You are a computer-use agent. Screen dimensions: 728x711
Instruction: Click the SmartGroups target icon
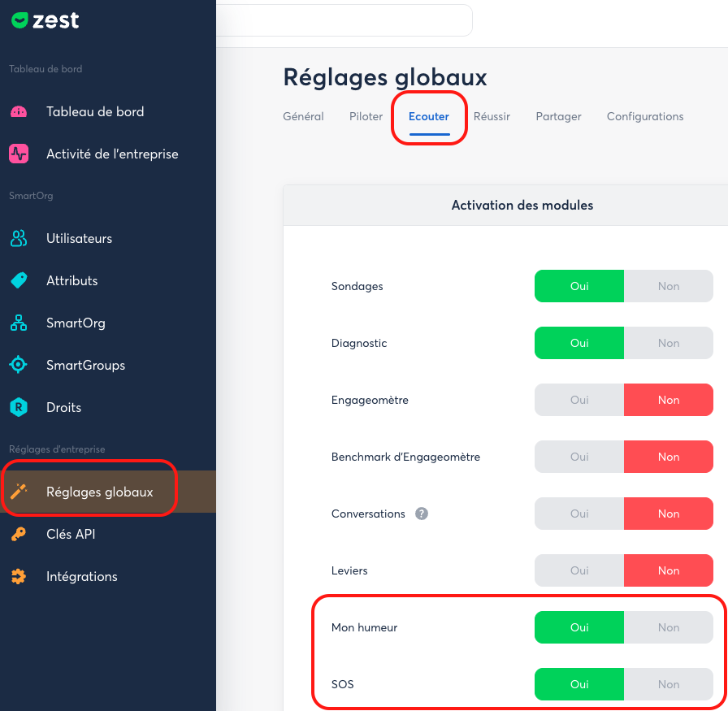click(x=19, y=366)
